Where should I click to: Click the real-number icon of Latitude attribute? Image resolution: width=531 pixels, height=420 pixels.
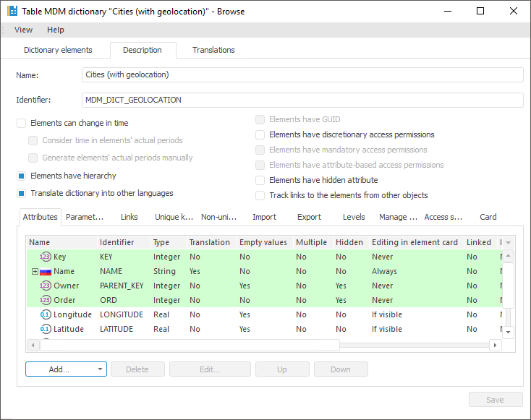pyautogui.click(x=46, y=329)
